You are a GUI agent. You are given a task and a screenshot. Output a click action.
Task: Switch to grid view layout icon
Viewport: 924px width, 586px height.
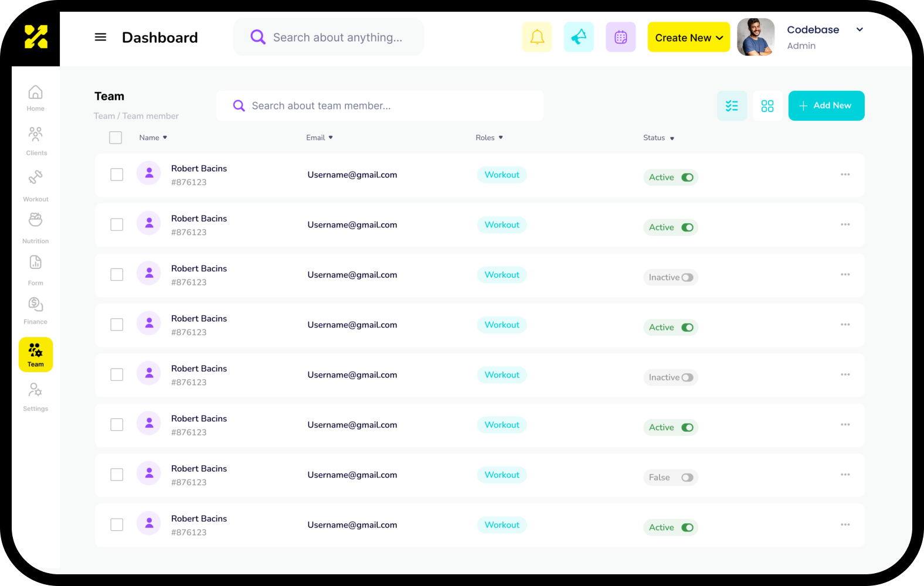767,106
